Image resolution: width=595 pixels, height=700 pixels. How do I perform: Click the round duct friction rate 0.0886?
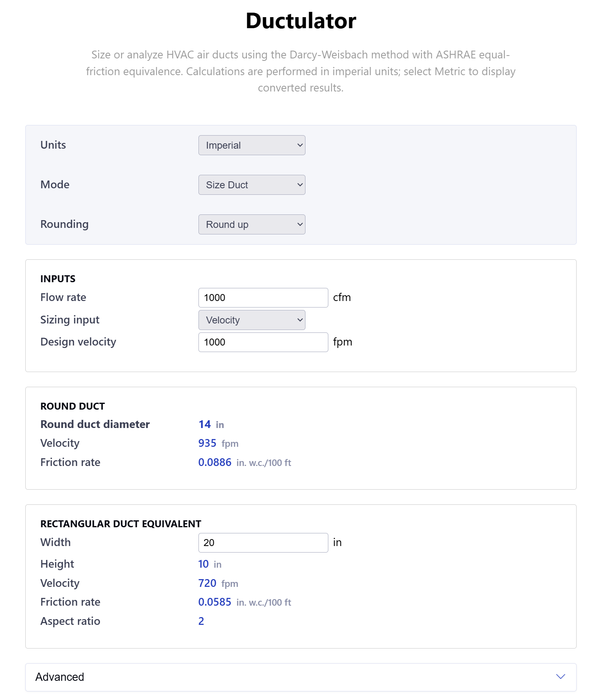coord(215,462)
